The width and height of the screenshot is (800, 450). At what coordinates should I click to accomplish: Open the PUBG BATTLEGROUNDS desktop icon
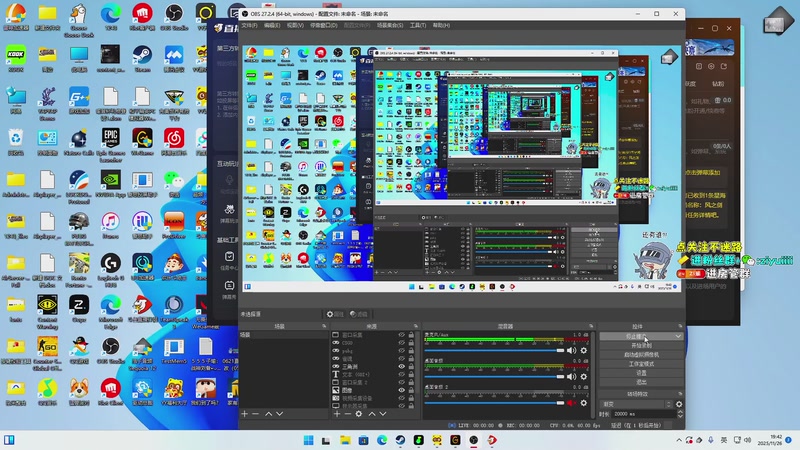coord(79,229)
